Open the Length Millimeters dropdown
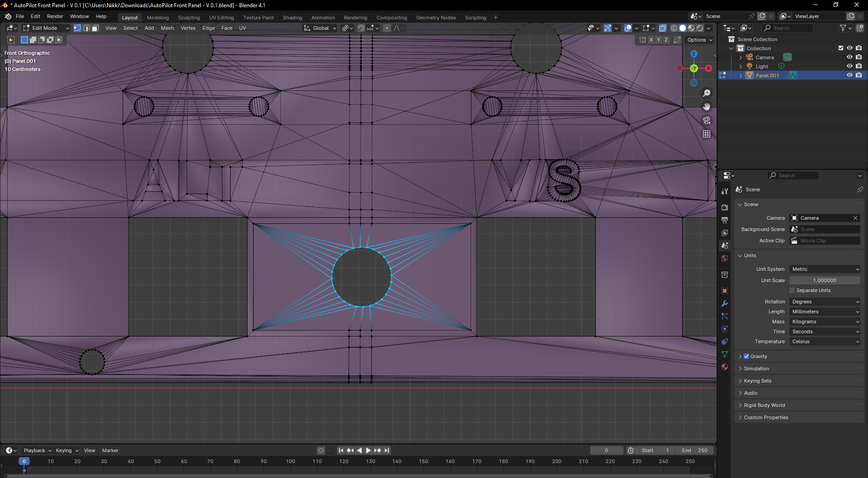 [825, 312]
